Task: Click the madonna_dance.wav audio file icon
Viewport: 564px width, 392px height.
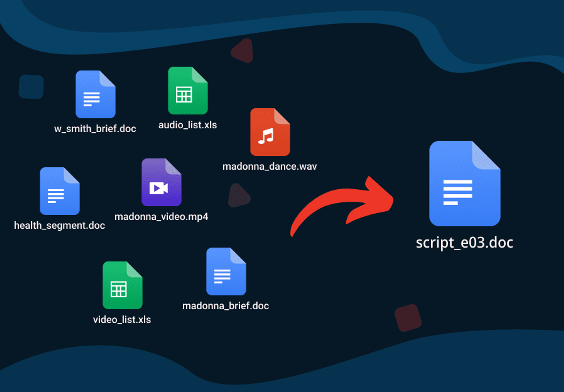Action: 270,132
